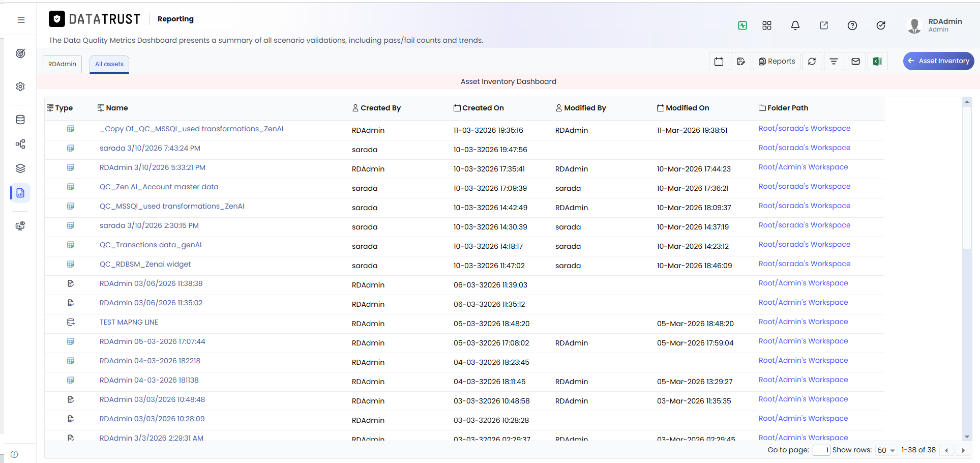Export table to Excel
Viewport: 980px width, 463px height.
pyautogui.click(x=878, y=61)
